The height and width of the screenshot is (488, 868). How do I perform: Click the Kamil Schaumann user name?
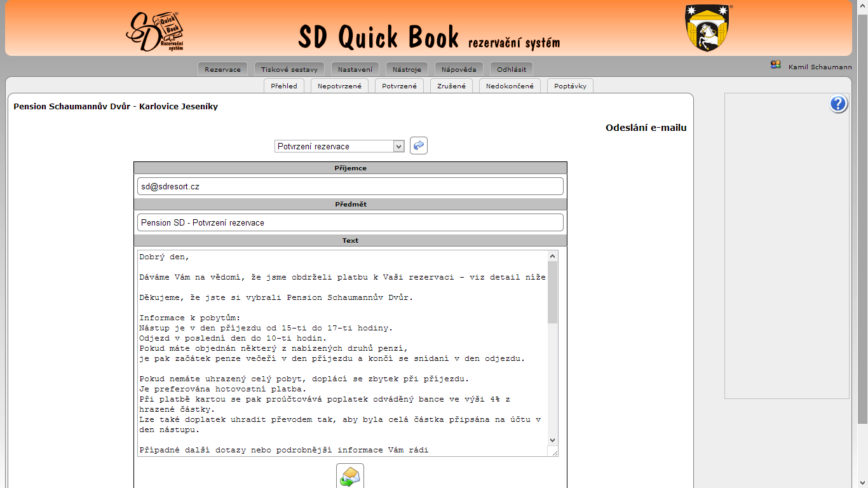coord(820,67)
